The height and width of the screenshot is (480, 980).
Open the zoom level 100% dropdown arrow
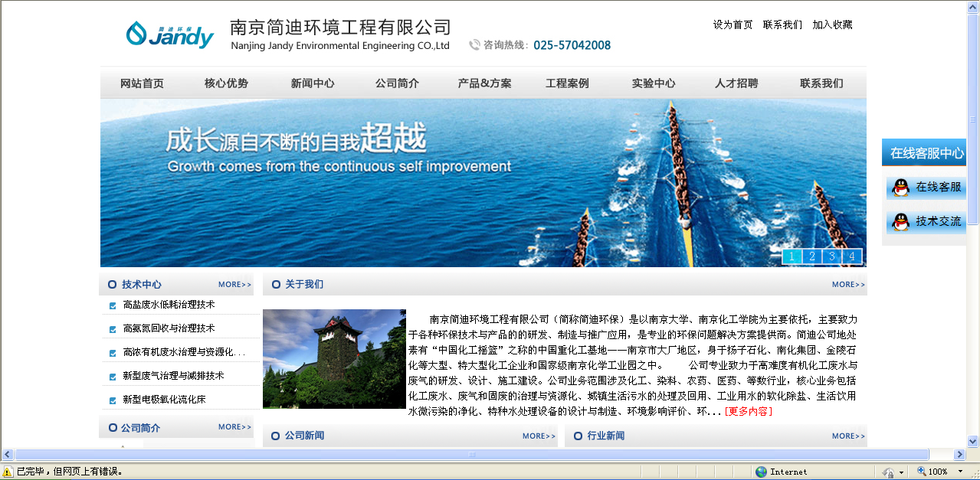(x=960, y=472)
